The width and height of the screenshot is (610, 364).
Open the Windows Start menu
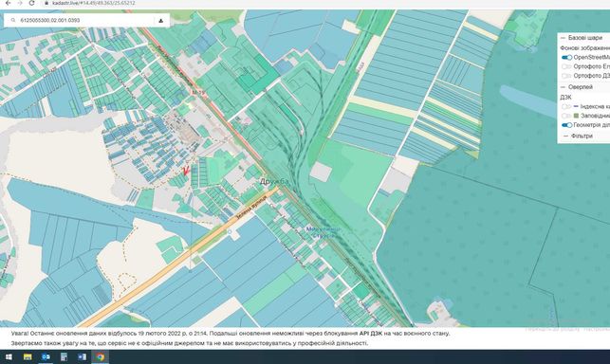tap(9, 356)
